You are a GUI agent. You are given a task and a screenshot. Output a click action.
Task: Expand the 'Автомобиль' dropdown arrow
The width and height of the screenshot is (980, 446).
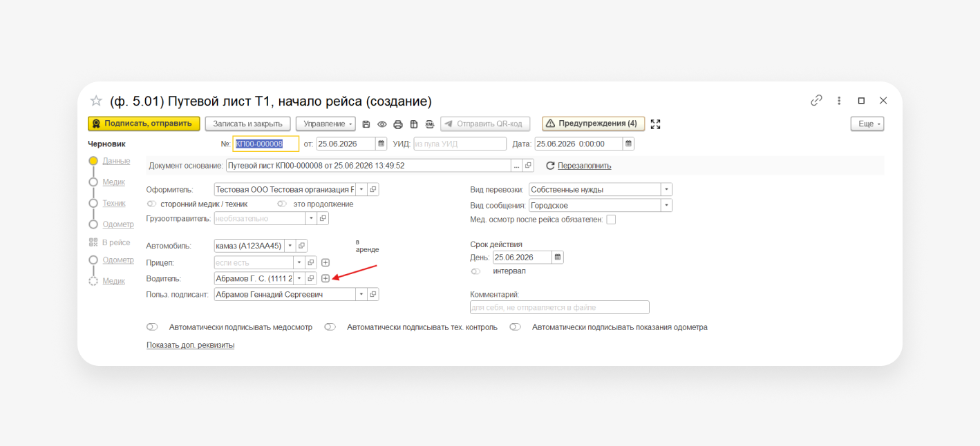(x=290, y=246)
